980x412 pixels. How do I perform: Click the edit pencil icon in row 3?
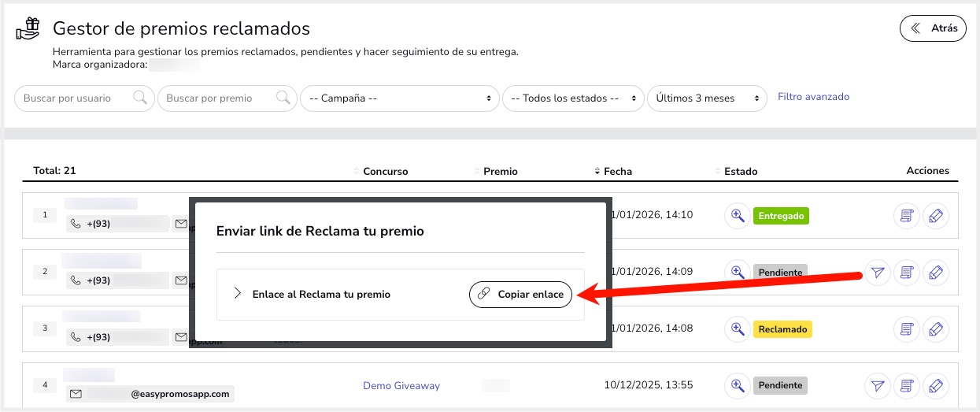click(935, 329)
